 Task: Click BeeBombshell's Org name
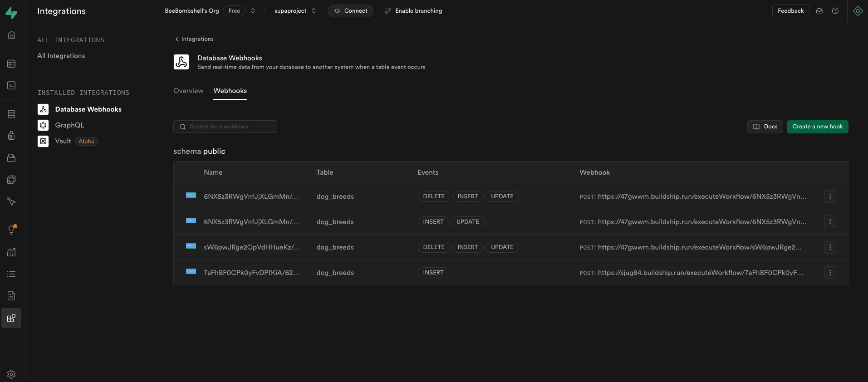[x=192, y=11]
